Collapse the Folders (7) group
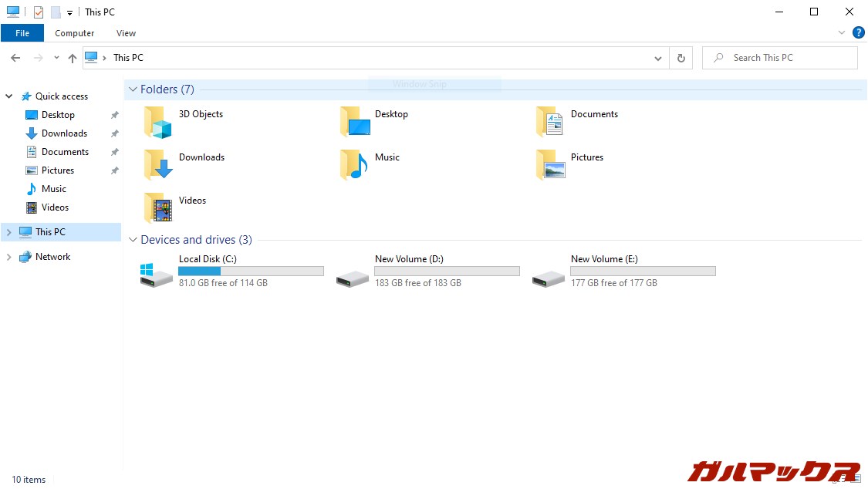Image resolution: width=868 pixels, height=489 pixels. point(133,89)
